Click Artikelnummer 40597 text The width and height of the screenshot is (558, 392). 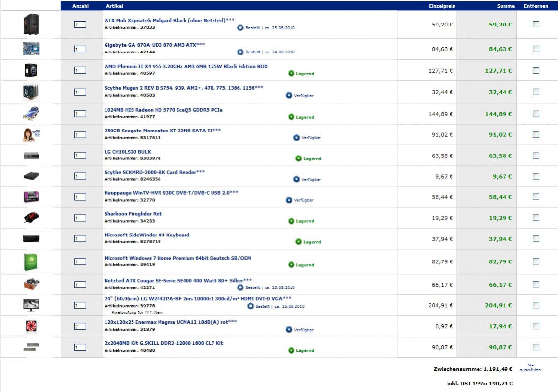tap(130, 73)
